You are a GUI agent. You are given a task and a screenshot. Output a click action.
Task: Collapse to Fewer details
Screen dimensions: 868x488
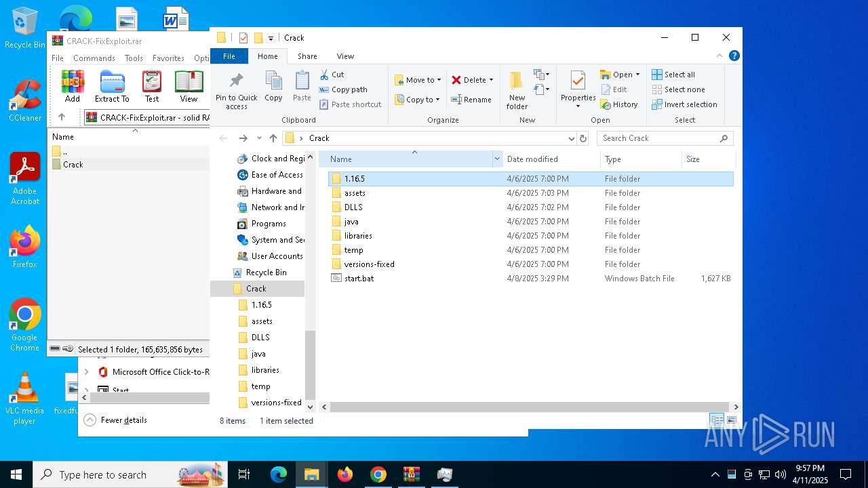tap(116, 420)
